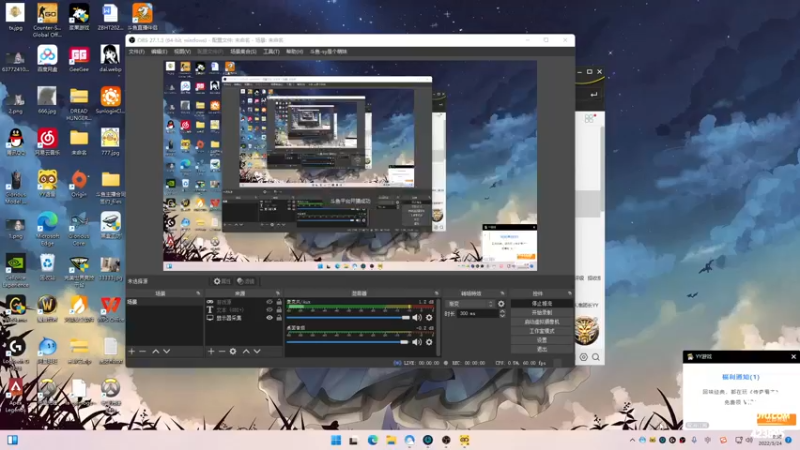The height and width of the screenshot is (450, 800).
Task: Open the Tools menu in OBS
Action: coord(271,52)
